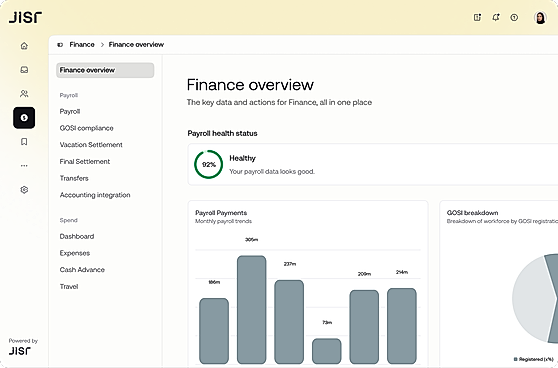The image size is (558, 368).
Task: Open Travel
Action: pyautogui.click(x=69, y=286)
